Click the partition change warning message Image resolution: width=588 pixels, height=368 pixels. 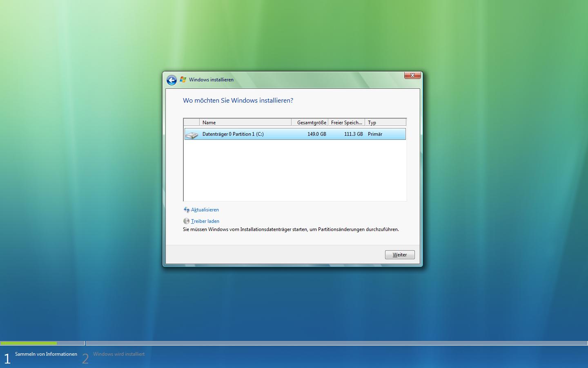click(x=291, y=229)
